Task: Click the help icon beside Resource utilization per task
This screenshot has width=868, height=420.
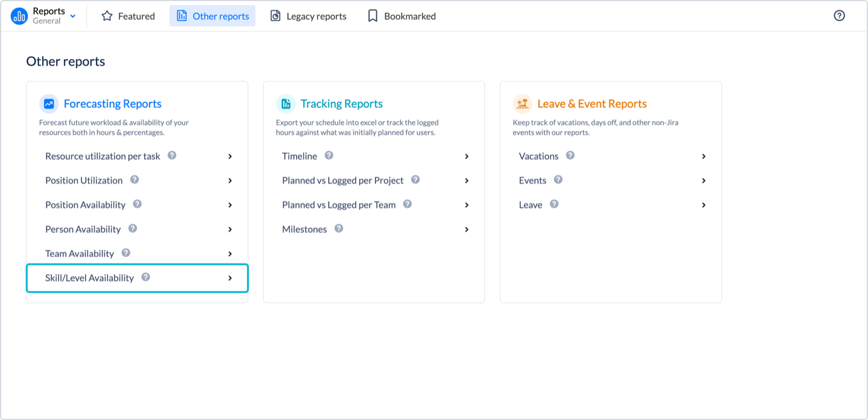Action: (x=172, y=155)
